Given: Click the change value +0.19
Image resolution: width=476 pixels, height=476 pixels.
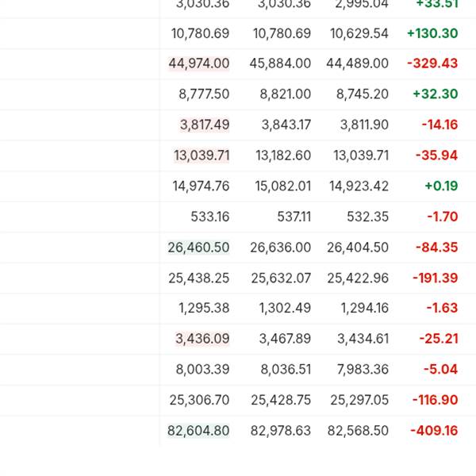Looking at the screenshot, I should (441, 186).
